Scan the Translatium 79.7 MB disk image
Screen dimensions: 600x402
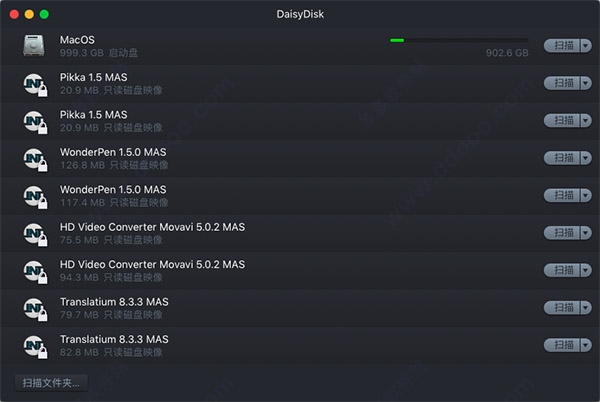coord(562,308)
